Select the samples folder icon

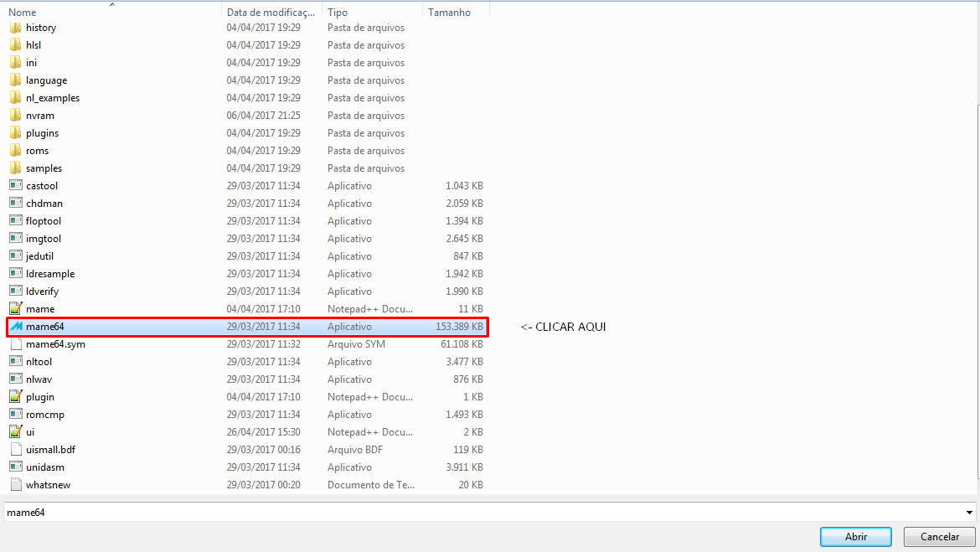16,168
